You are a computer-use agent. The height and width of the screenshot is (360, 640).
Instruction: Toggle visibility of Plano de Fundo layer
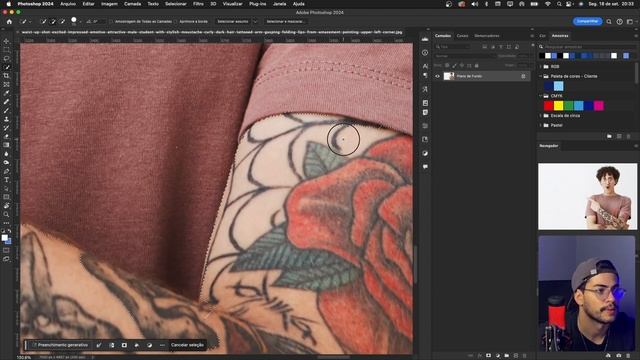437,76
